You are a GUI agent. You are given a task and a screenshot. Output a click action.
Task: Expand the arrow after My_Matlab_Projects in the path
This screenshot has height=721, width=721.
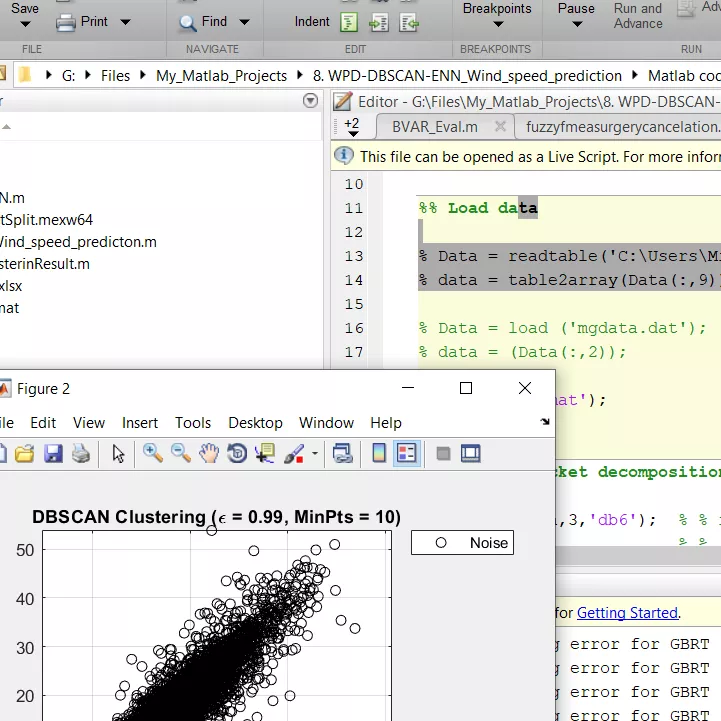[x=300, y=74]
